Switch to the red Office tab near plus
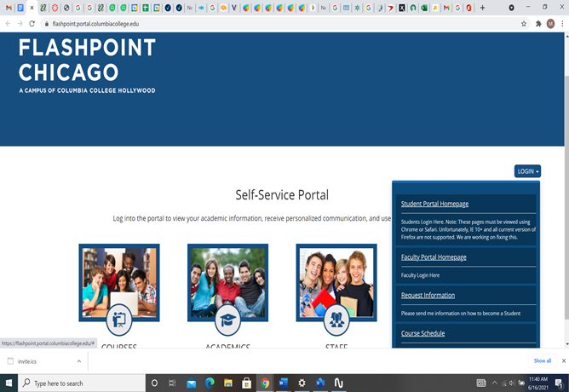Viewport: 569px width, 392px height. click(468, 8)
